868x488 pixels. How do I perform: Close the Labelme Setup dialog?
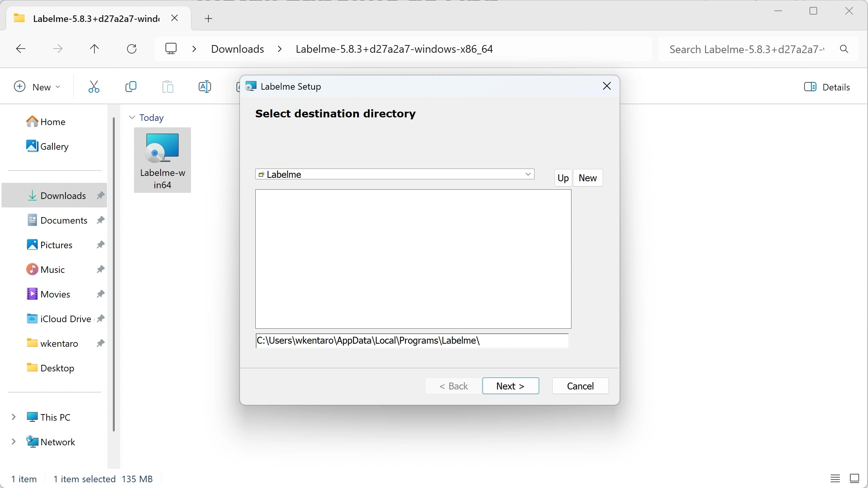pos(607,86)
